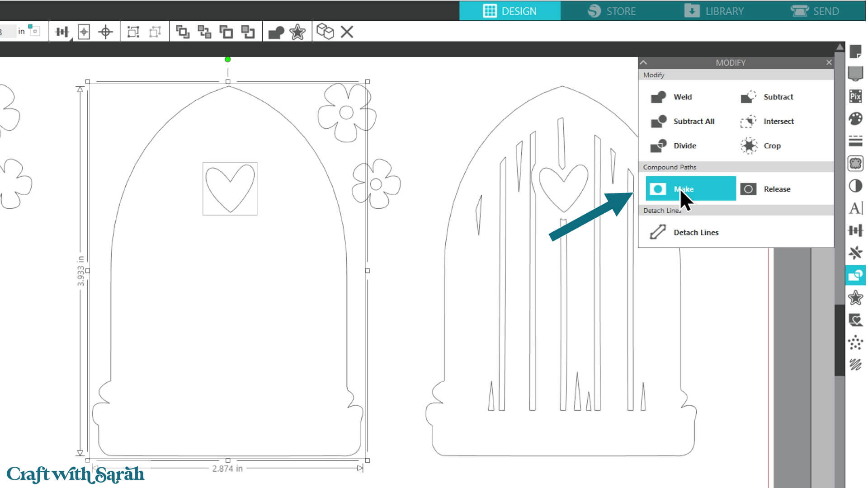Open the align dropdown in toolbar

tap(62, 32)
